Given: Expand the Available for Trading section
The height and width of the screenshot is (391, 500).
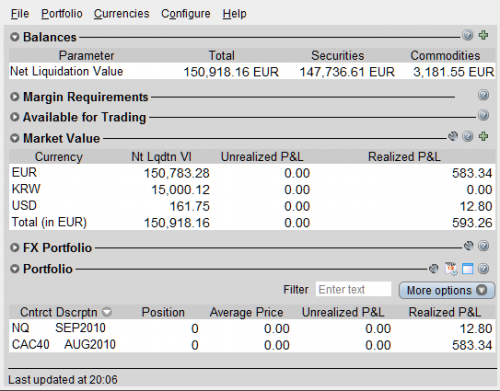Looking at the screenshot, I should 15,117.
